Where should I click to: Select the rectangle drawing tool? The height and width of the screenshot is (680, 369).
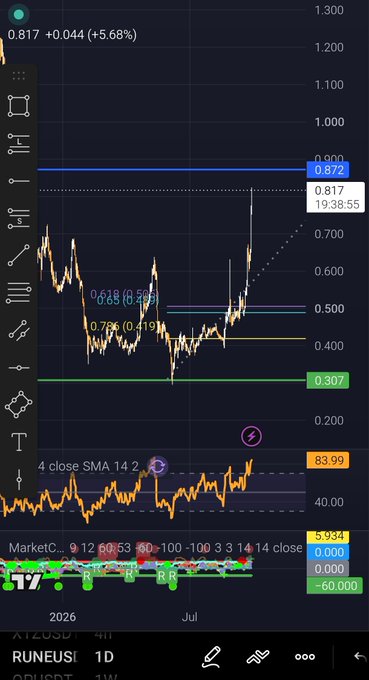coord(19,106)
